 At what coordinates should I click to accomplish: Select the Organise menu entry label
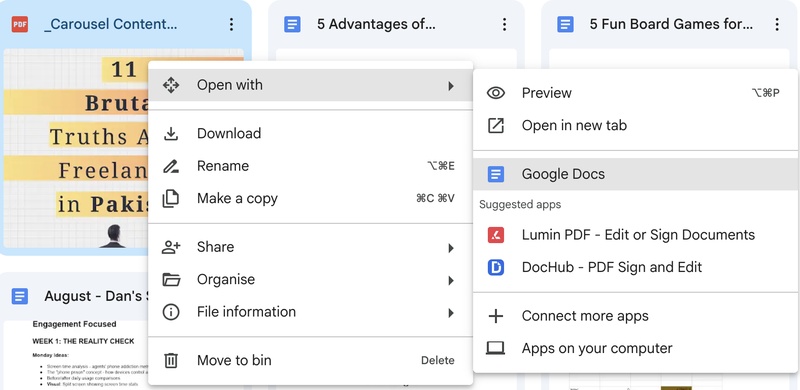(226, 280)
